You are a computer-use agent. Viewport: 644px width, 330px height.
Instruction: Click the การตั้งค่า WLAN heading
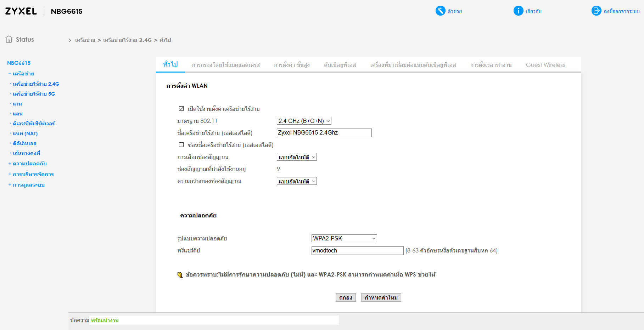(187, 86)
